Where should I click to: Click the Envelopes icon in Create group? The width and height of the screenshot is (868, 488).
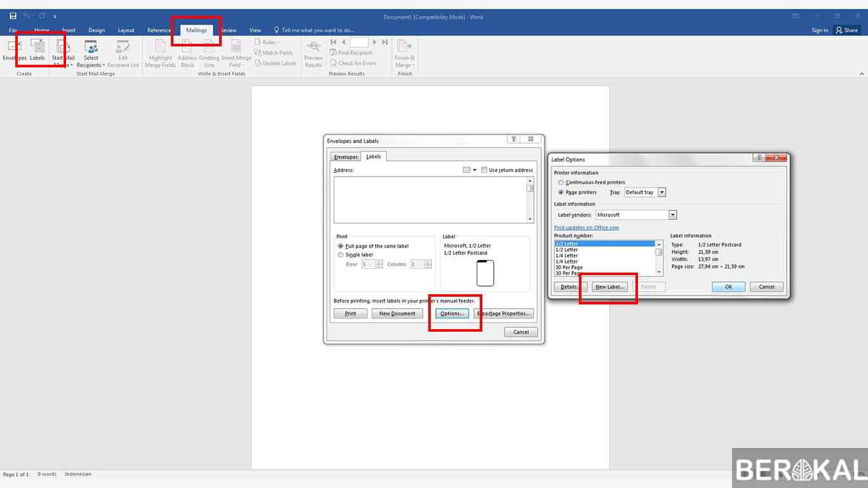(x=14, y=51)
